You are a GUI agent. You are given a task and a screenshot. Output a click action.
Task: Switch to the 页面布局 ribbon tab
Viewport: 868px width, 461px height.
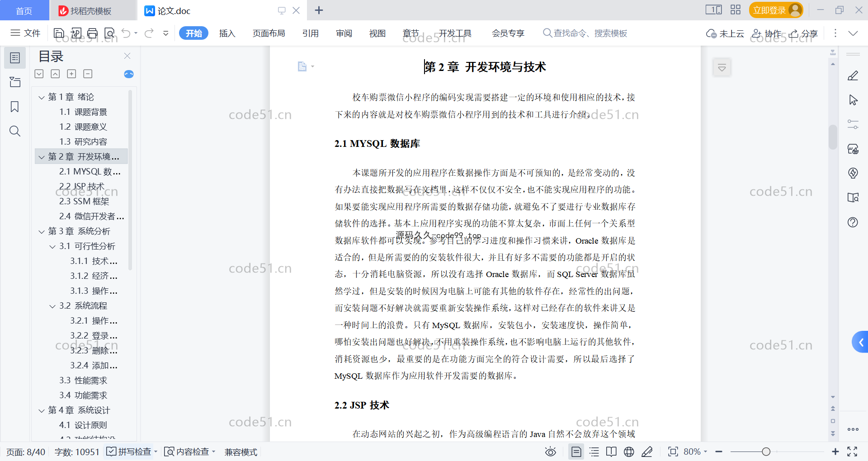269,33
